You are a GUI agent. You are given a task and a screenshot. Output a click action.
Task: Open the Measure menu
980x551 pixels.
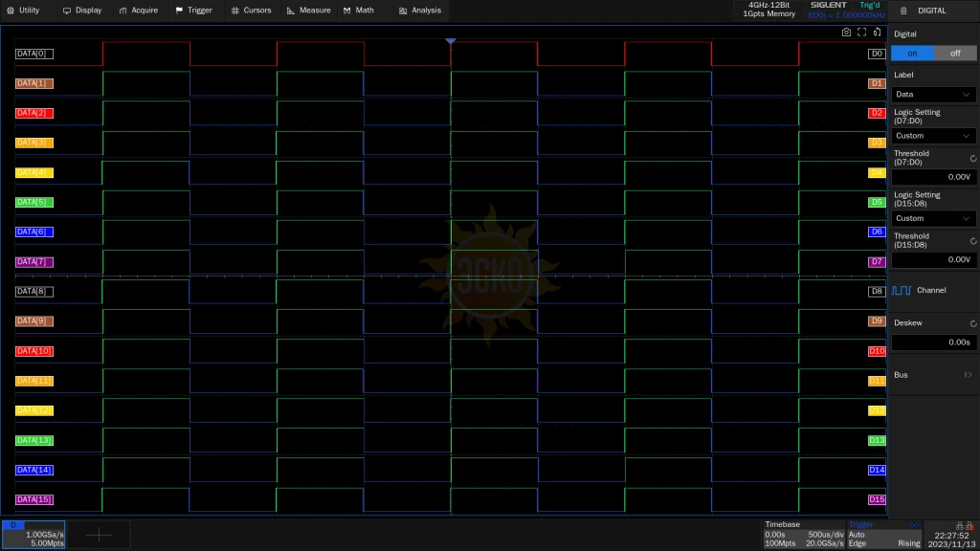coord(309,11)
